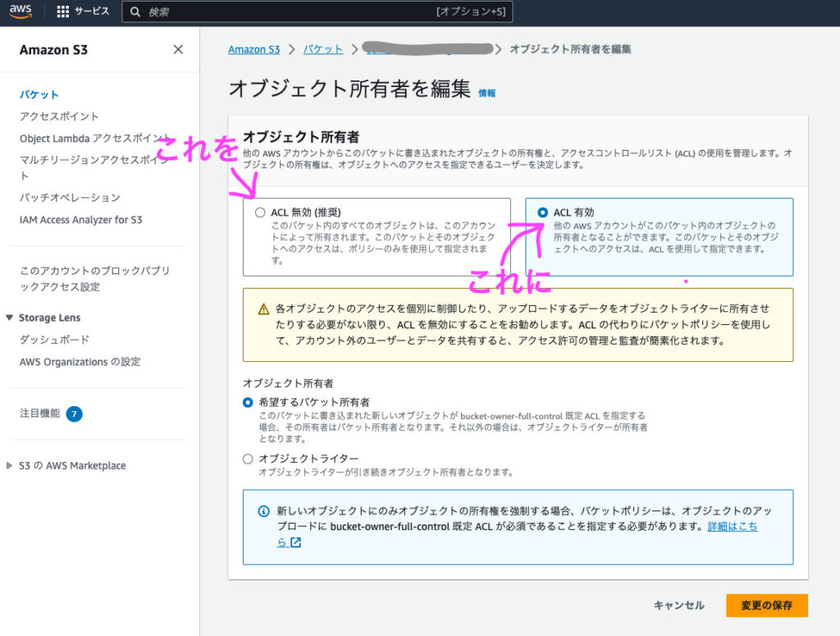The image size is (840, 636).
Task: Open AWS Organizations の設定
Action: pos(80,362)
